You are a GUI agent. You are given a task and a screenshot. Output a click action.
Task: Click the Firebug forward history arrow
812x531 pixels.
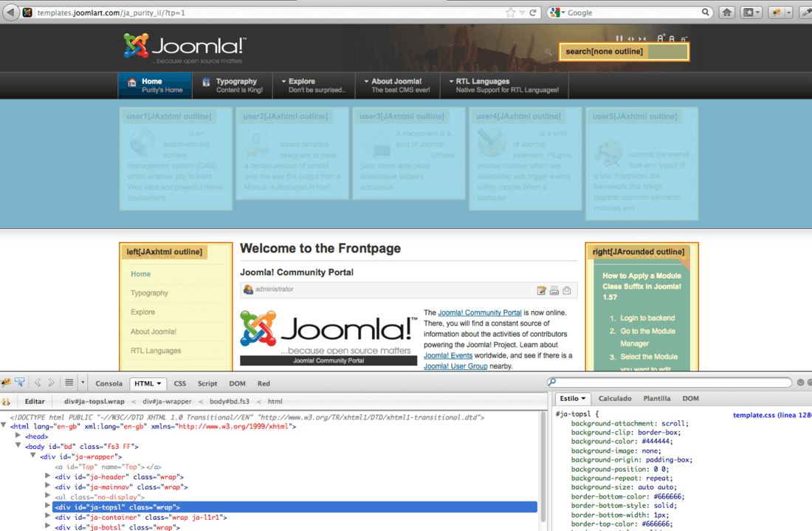coord(51,383)
